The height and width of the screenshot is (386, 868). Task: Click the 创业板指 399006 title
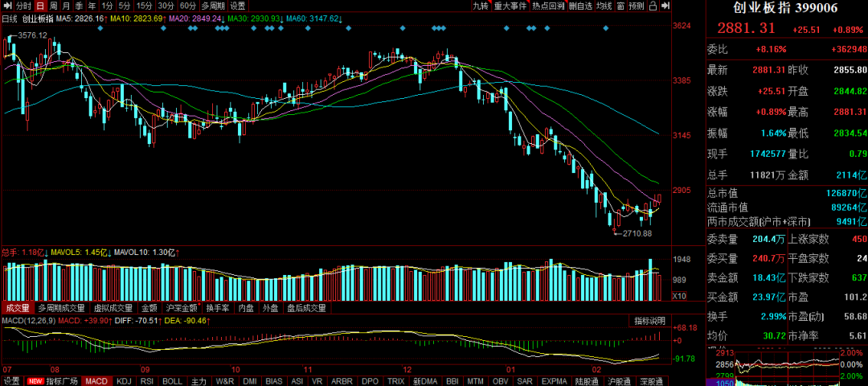785,8
